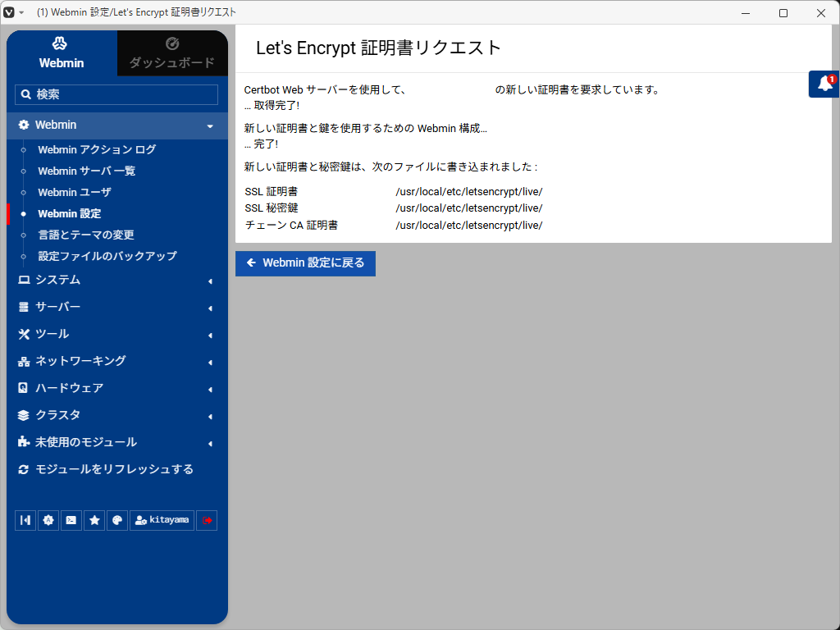Click the search magnifier icon
Viewport: 840px width, 630px height.
[25, 95]
